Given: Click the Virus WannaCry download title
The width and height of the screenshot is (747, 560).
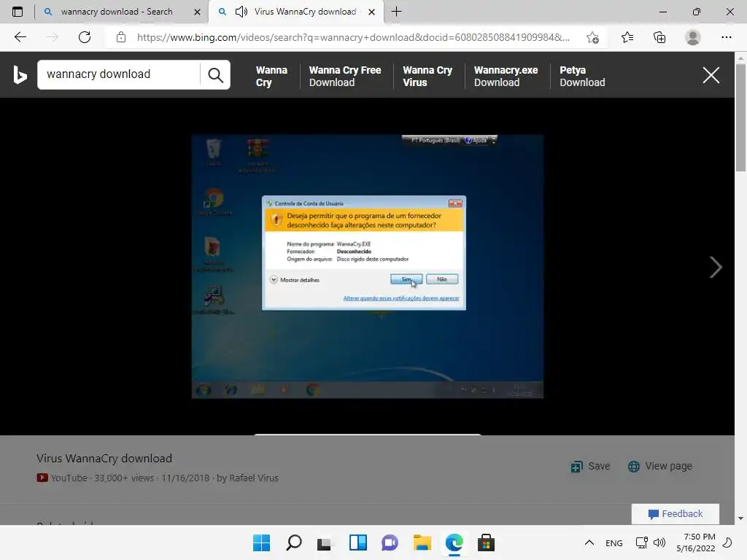Looking at the screenshot, I should (104, 459).
